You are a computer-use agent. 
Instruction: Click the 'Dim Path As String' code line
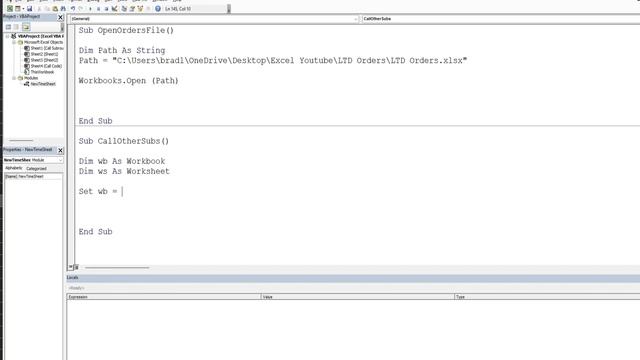point(122,51)
